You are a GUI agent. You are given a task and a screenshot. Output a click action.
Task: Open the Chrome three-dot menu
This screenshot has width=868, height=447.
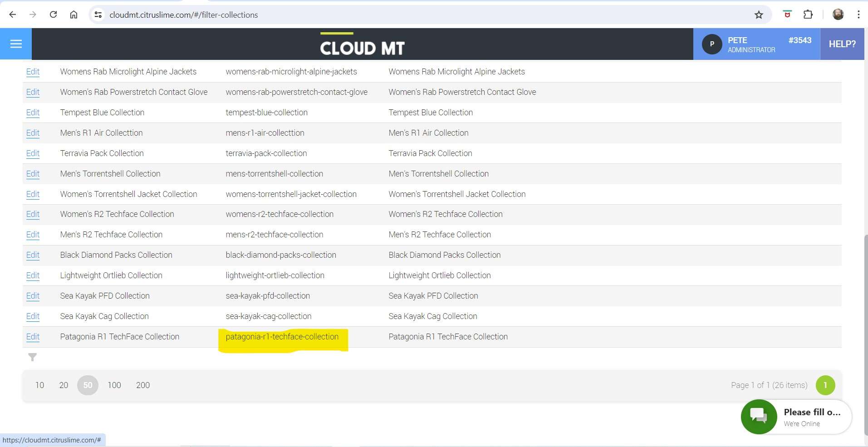858,15
